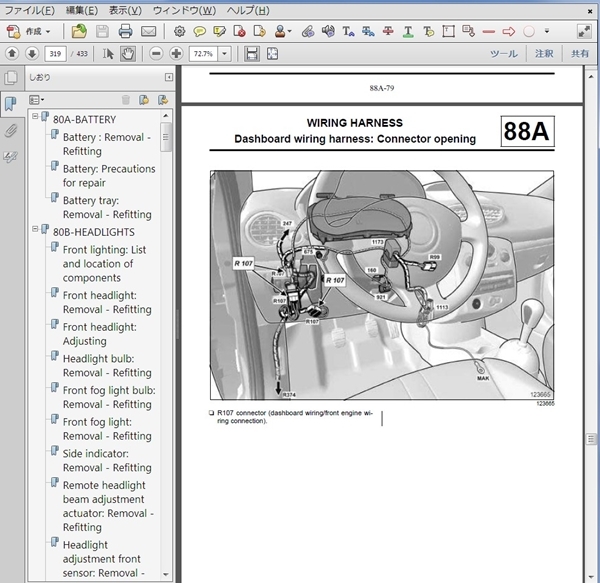Collapse the 80A-BATTERY bookmark tree
The width and height of the screenshot is (600, 583).
click(35, 116)
